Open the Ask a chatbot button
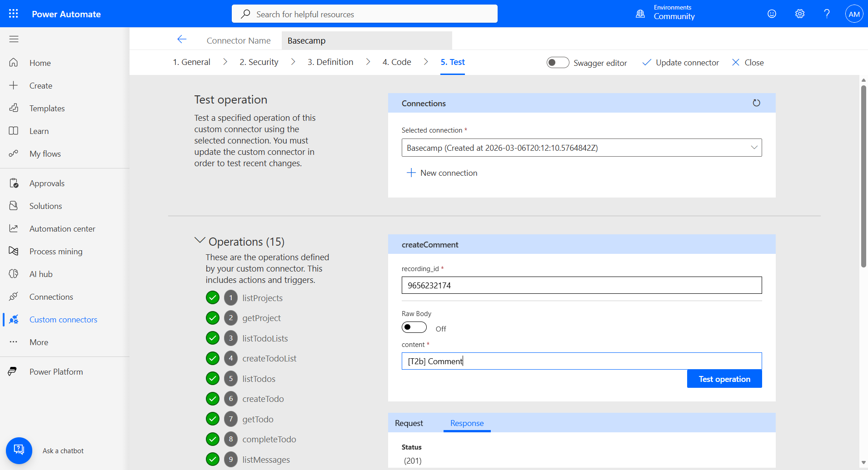 (x=19, y=450)
